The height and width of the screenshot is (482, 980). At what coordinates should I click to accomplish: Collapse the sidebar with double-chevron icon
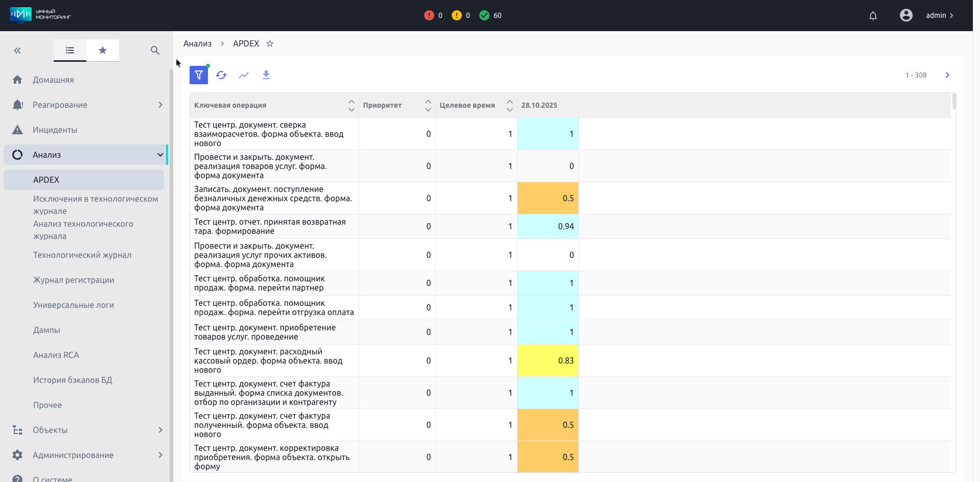[x=17, y=51]
